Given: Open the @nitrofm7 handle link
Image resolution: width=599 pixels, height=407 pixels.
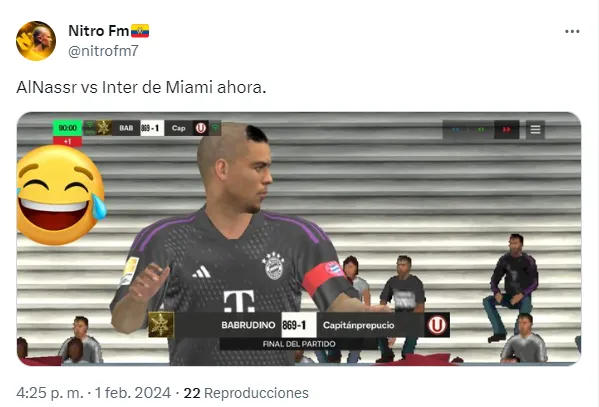Looking at the screenshot, I should [x=103, y=51].
